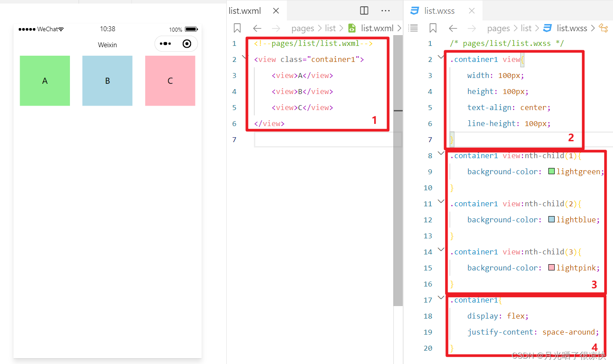Click the 'text-align: center;' line
This screenshot has width=613, height=364.
click(x=509, y=107)
